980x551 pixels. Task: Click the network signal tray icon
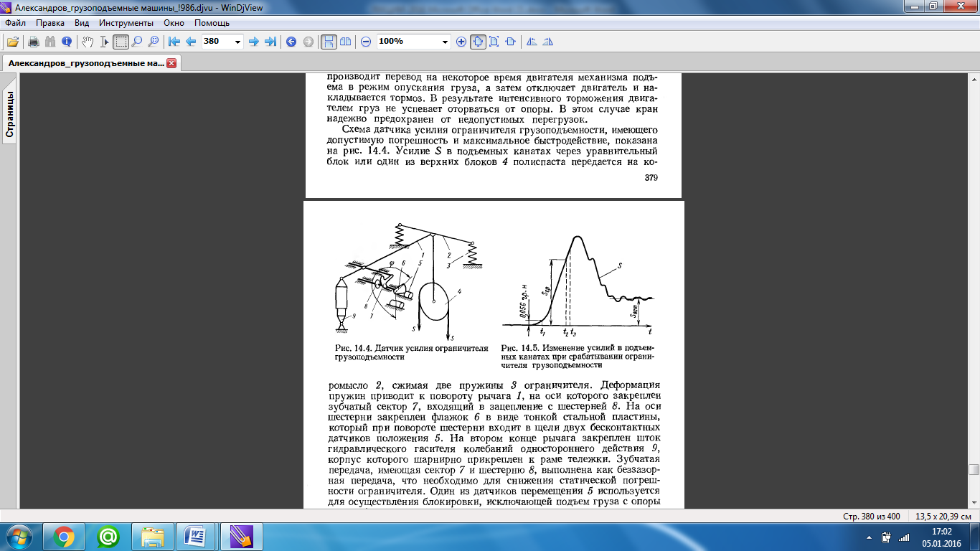(904, 537)
